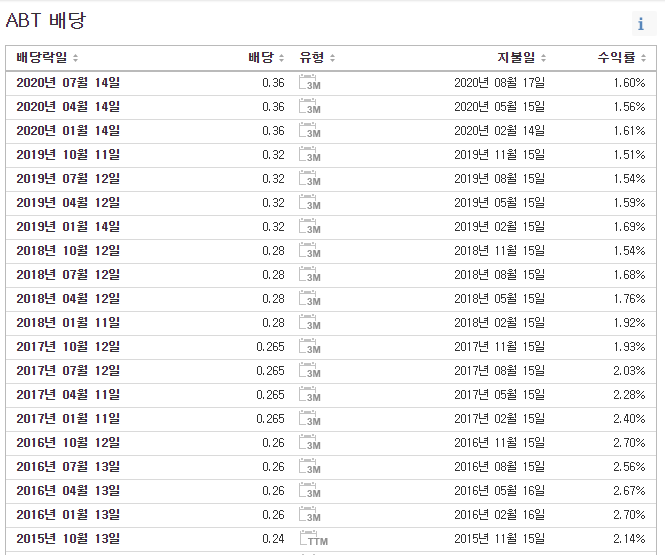Click yield value 2.40%

[x=629, y=418]
